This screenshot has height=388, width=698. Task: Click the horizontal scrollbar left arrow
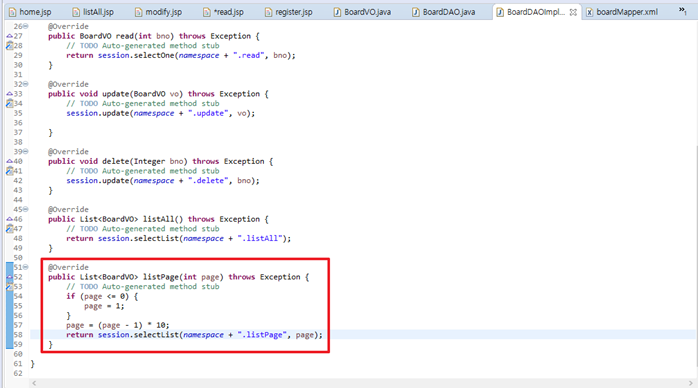34,383
